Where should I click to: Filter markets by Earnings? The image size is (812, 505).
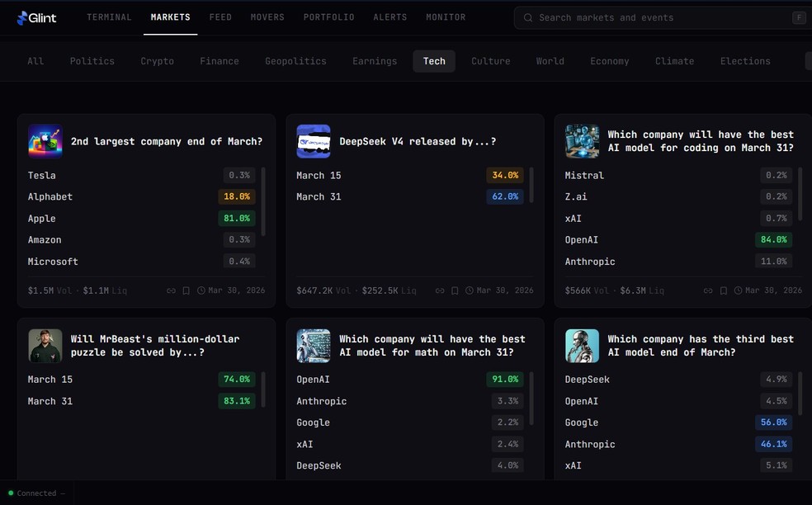click(375, 61)
